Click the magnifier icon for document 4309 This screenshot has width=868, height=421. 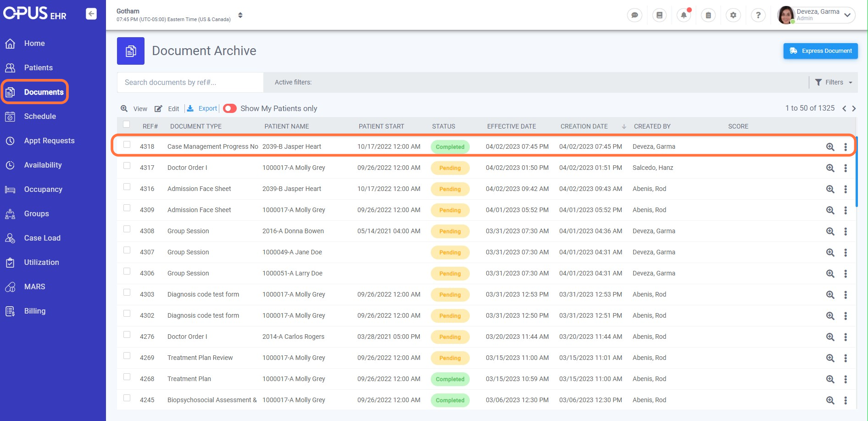tap(830, 210)
